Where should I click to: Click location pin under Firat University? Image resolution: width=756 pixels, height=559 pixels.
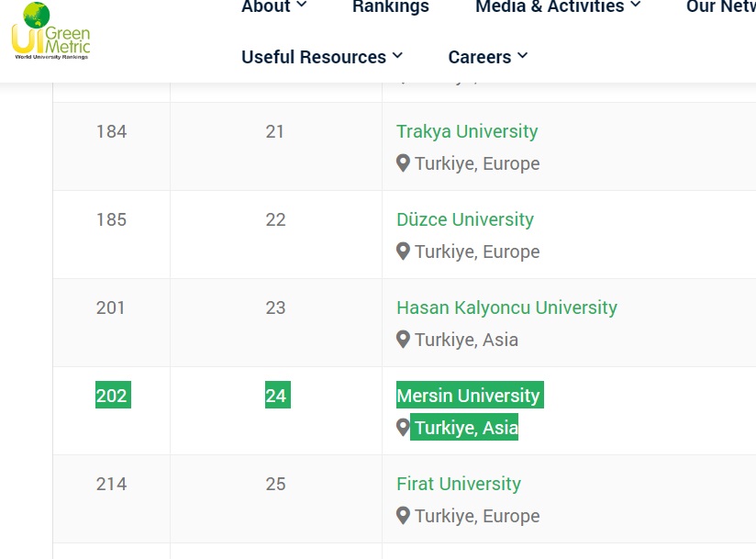(x=403, y=516)
